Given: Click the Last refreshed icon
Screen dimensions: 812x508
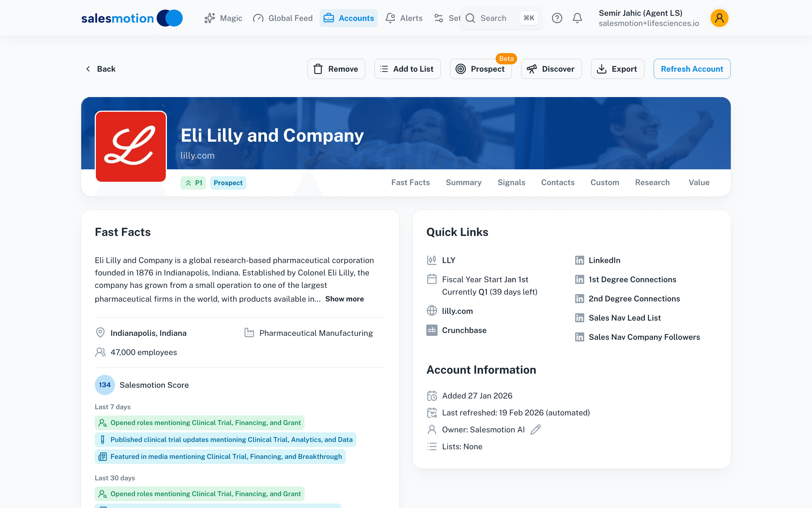Looking at the screenshot, I should click(x=432, y=413).
